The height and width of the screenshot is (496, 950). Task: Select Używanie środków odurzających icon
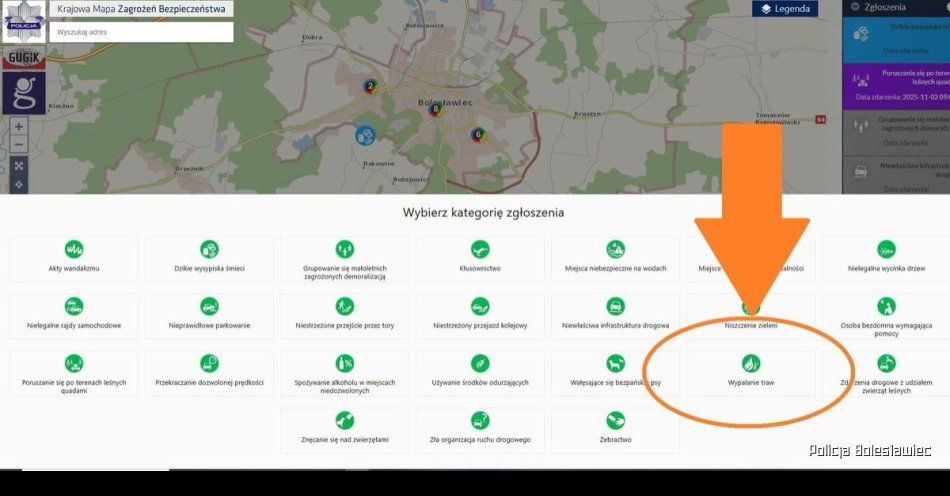pos(480,363)
